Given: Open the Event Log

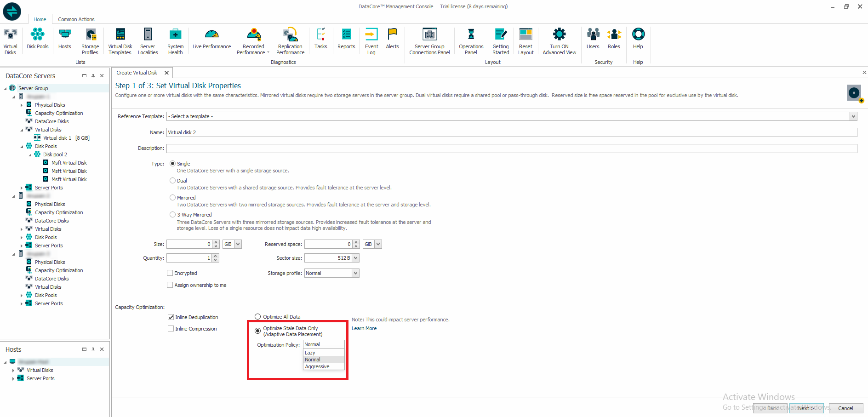Looking at the screenshot, I should [371, 40].
